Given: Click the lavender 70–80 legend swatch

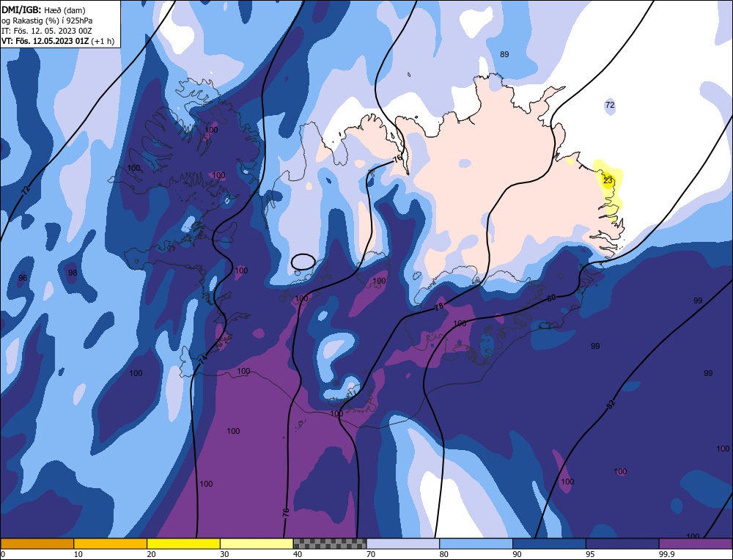Looking at the screenshot, I should pyautogui.click(x=403, y=543).
